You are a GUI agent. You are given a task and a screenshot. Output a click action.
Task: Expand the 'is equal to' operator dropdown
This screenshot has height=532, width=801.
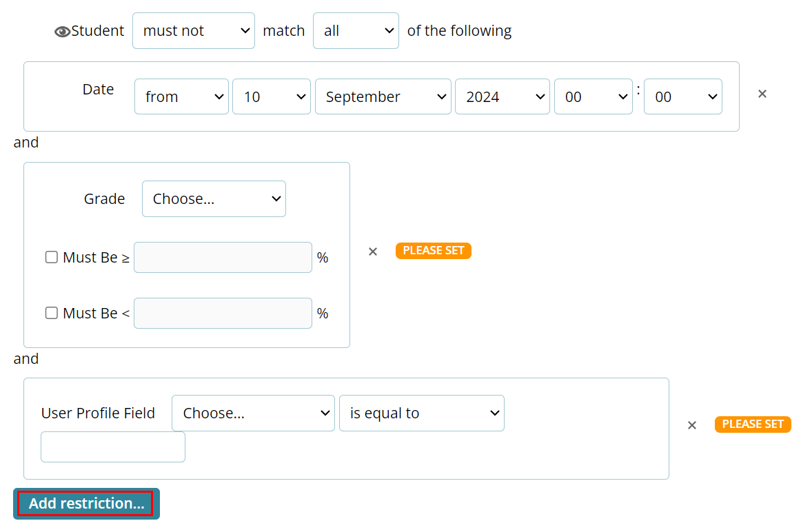(421, 413)
